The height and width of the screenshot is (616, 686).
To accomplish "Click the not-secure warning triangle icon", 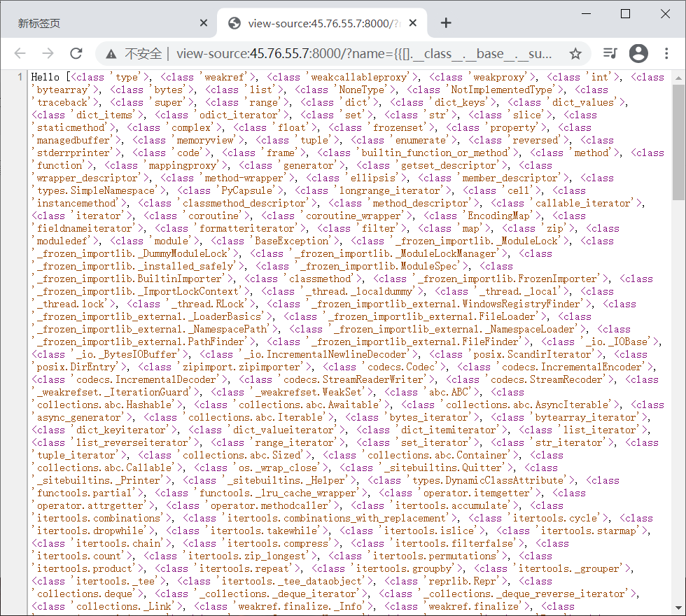I will 111,54.
